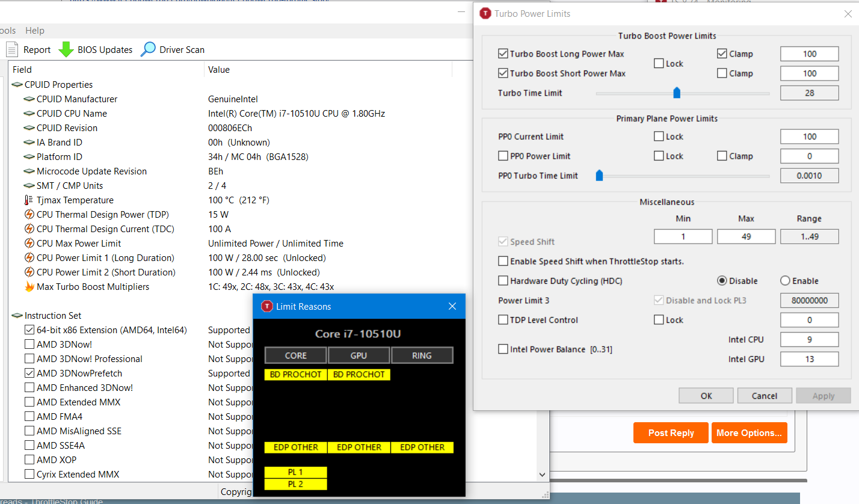Image resolution: width=859 pixels, height=504 pixels.
Task: Select the Enable radio button for HDC
Action: coord(785,281)
